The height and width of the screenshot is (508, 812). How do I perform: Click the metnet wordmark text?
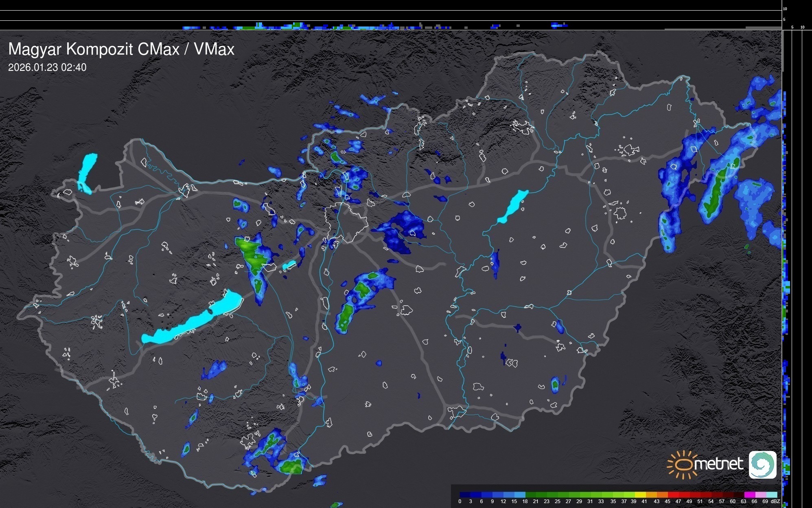point(718,464)
